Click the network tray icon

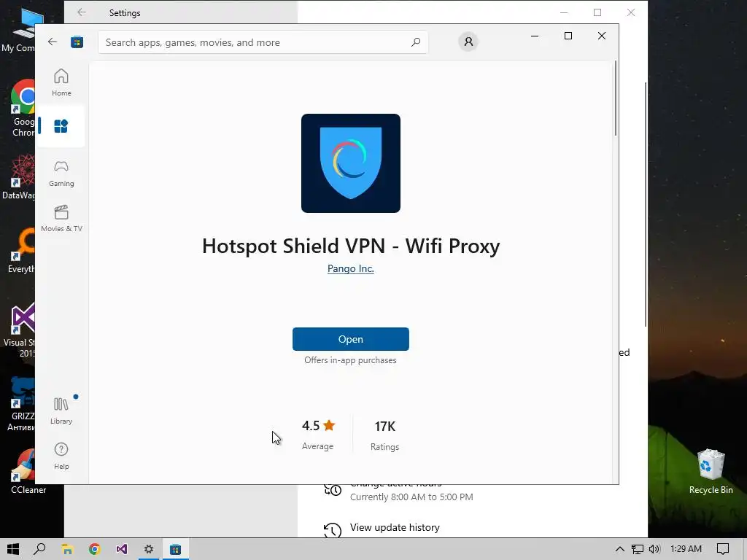pos(637,549)
